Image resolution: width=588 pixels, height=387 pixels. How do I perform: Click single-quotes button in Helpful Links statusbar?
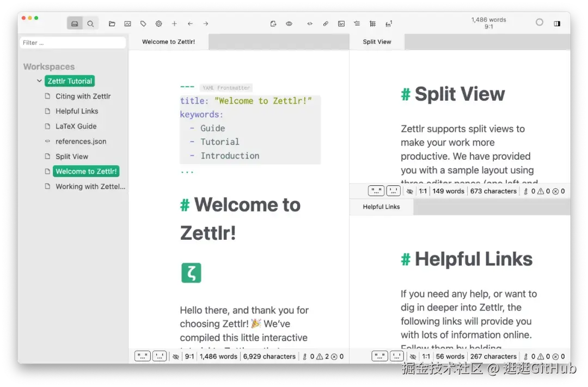(x=397, y=356)
